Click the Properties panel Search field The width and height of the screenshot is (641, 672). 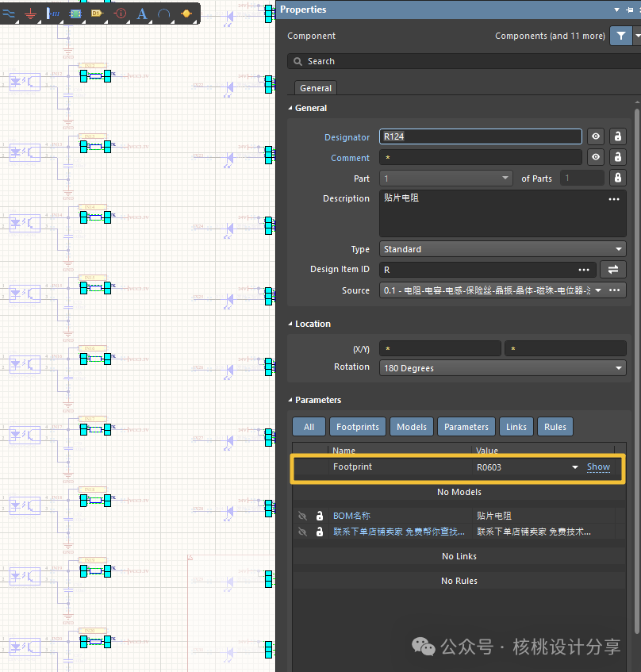(460, 61)
